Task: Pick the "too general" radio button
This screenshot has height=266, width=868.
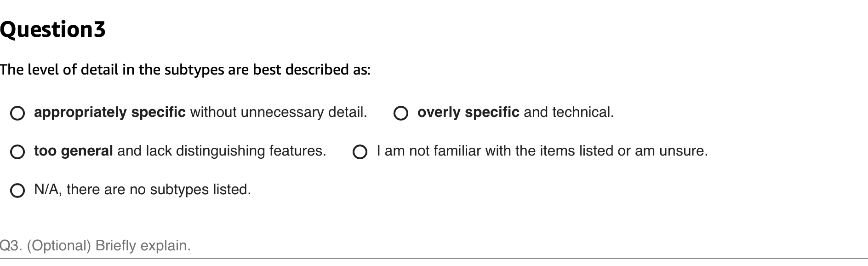Action: pyautogui.click(x=17, y=152)
